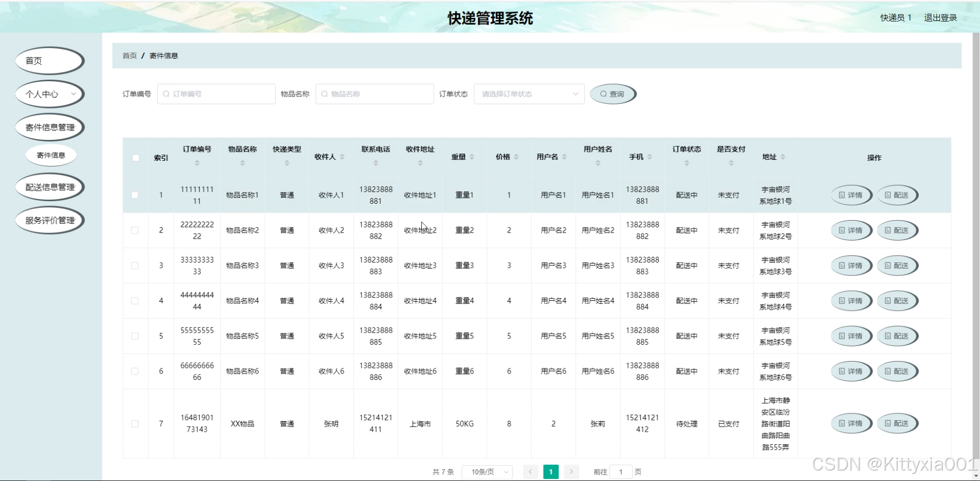This screenshot has height=481, width=980.
Task: Sort by 用户姓名 column arrows
Action: (598, 163)
